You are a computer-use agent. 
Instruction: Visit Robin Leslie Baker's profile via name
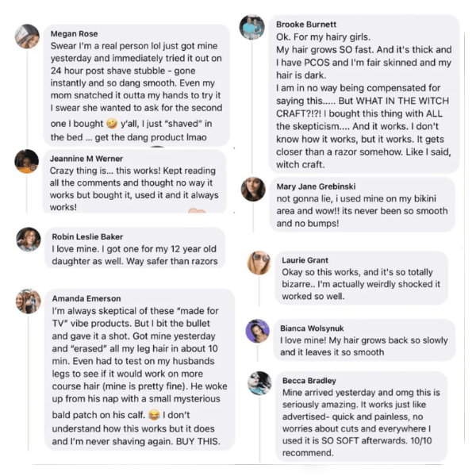tap(86, 236)
